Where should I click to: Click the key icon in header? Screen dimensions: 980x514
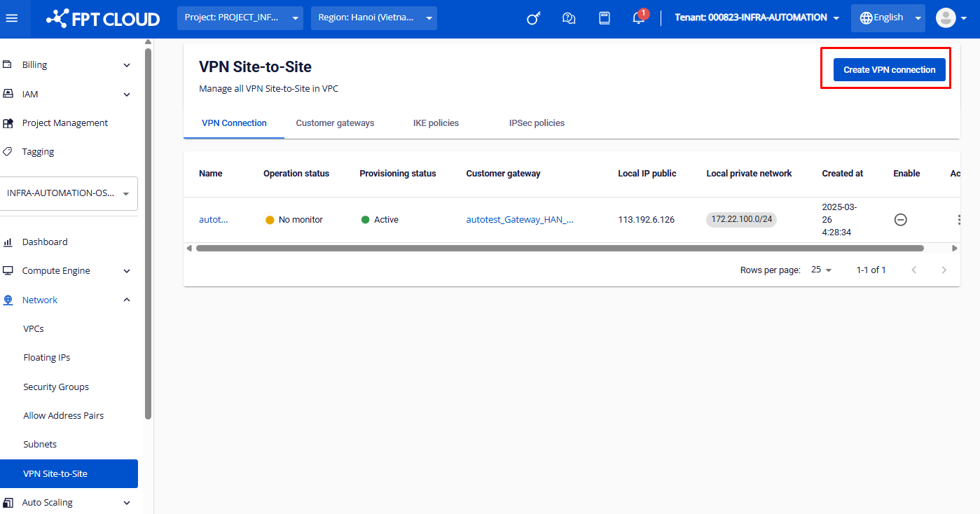534,18
